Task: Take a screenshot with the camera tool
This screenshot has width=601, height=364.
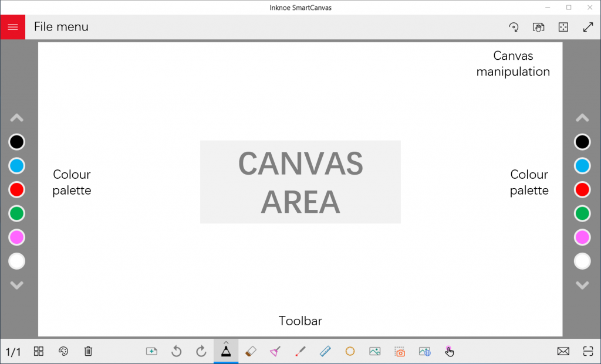Action: pyautogui.click(x=399, y=351)
